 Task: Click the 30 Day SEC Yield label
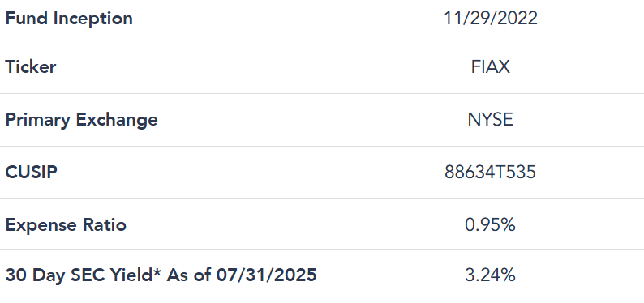coord(82,275)
